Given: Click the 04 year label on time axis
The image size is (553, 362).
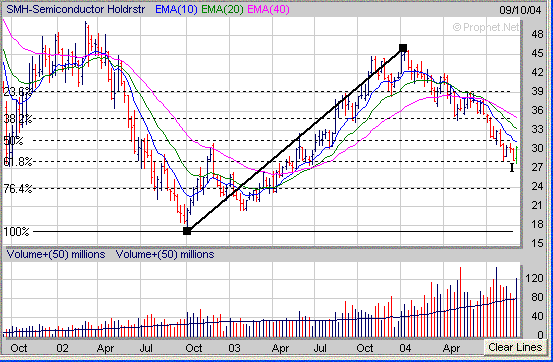Looking at the screenshot, I should [x=405, y=348].
